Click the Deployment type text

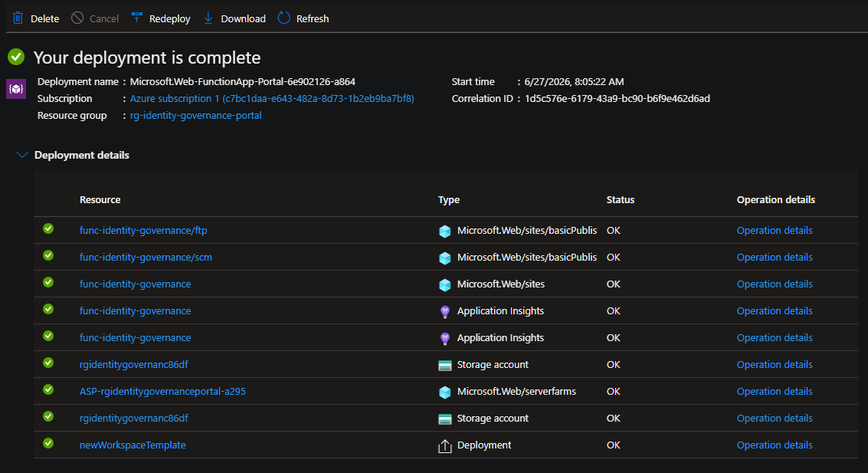484,445
